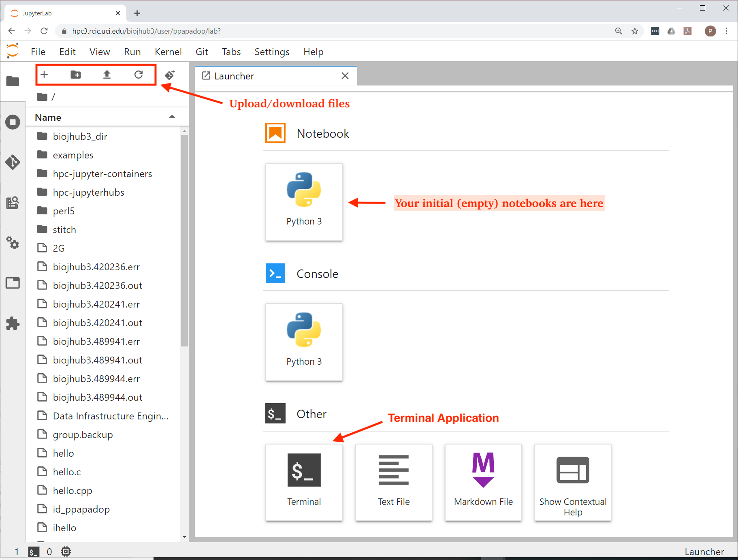Image resolution: width=738 pixels, height=560 pixels.
Task: Select the perl5 folder
Action: click(103, 211)
